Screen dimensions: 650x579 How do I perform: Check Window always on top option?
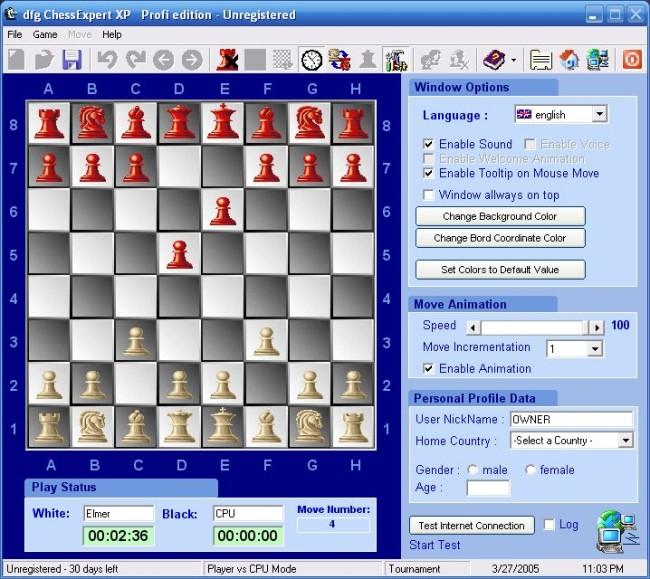[x=429, y=195]
